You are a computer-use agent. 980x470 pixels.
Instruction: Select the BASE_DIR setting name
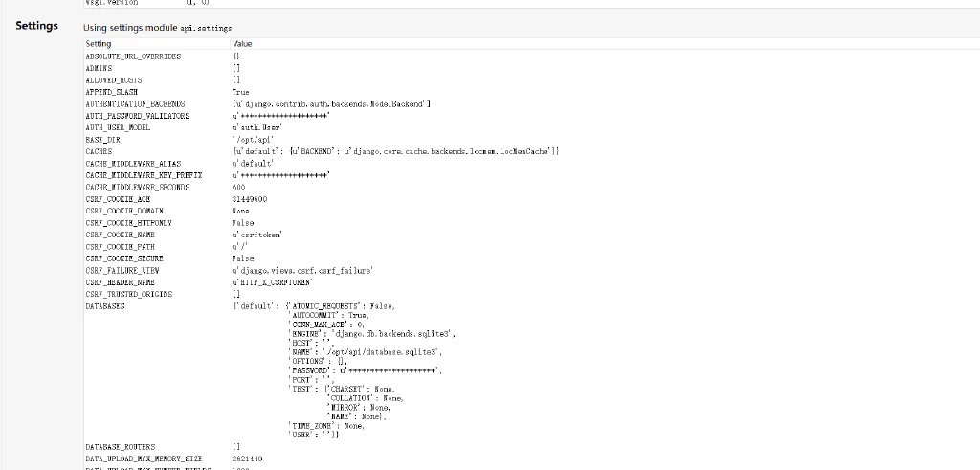102,140
